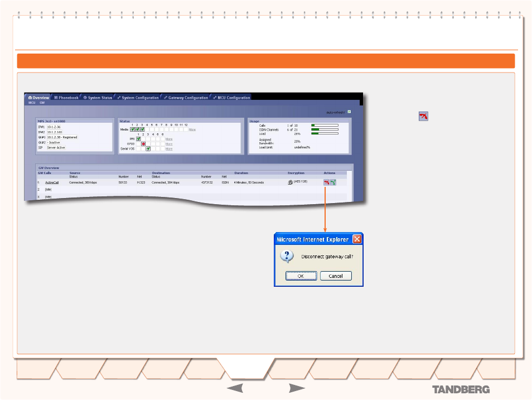Open the System Status tab
This screenshot has height=400, width=532.
pos(98,98)
